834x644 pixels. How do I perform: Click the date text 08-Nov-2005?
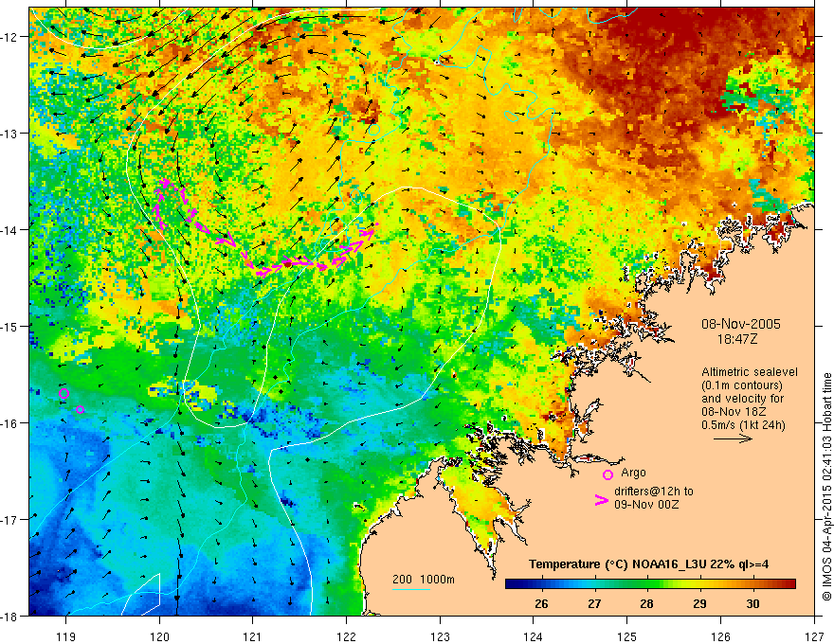[x=741, y=324]
